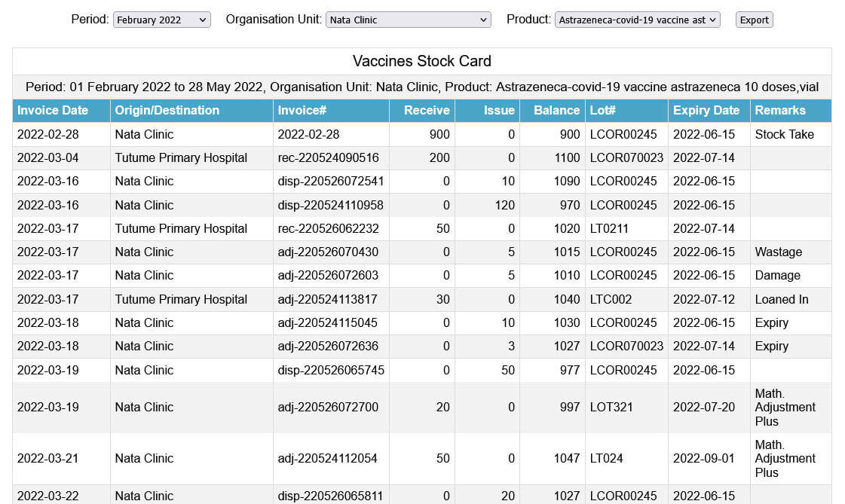Select invoice adj-220526070430

tap(328, 252)
